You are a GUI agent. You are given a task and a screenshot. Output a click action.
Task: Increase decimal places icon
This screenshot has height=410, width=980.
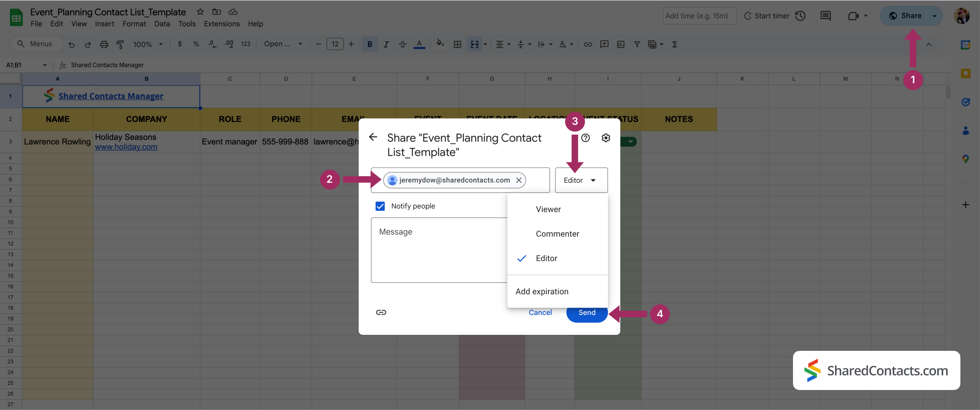pos(229,44)
